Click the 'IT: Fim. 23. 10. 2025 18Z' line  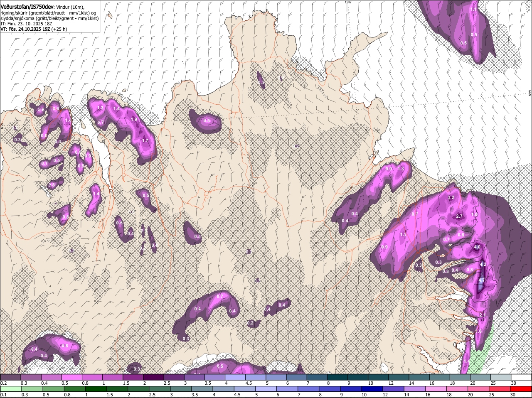point(26,24)
